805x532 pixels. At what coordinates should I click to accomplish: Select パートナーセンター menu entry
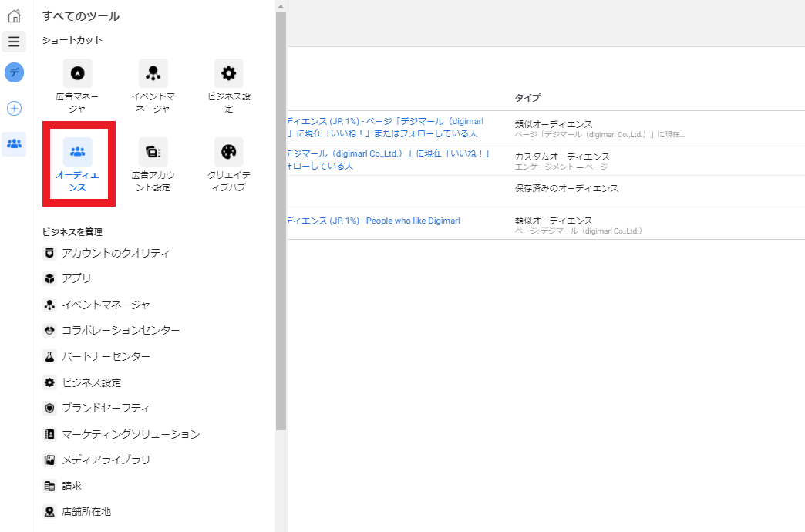[106, 356]
